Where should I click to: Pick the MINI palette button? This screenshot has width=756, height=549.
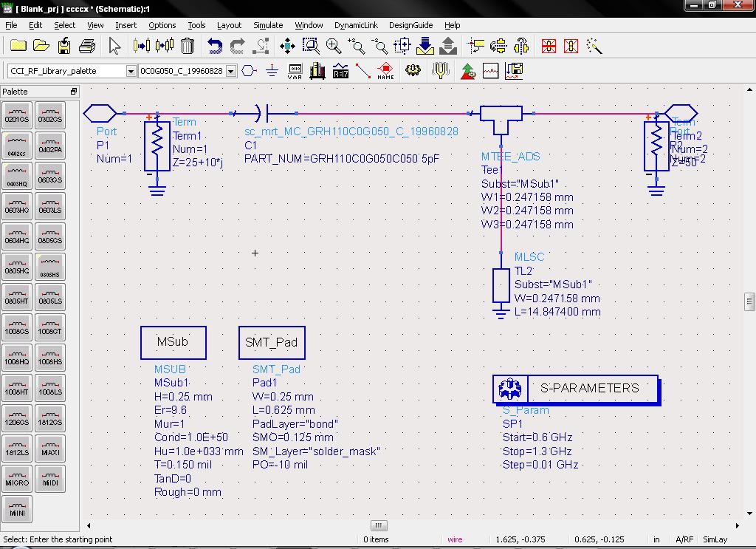17,509
